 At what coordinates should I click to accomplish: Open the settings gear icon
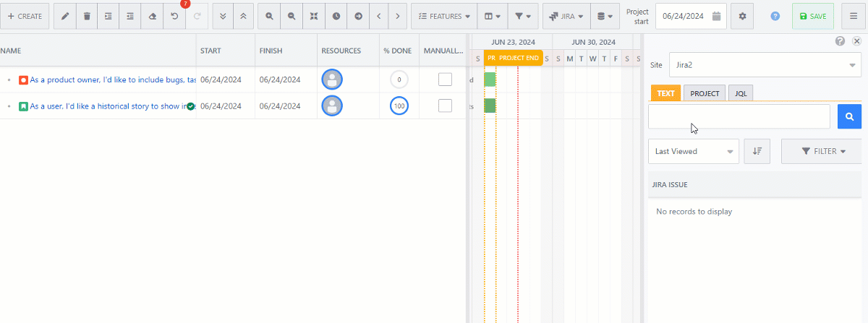tap(741, 16)
